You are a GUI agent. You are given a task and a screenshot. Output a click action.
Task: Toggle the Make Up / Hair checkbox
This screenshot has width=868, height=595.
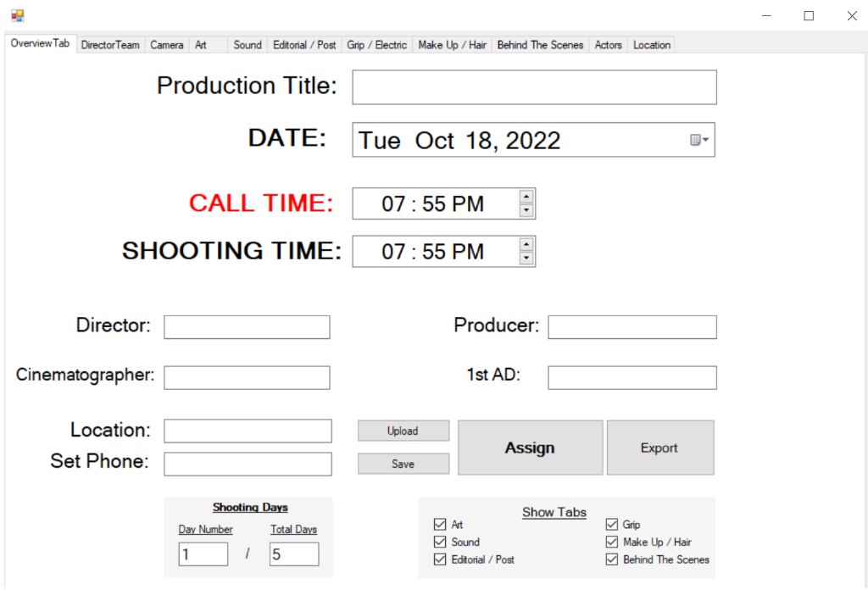[x=612, y=542]
